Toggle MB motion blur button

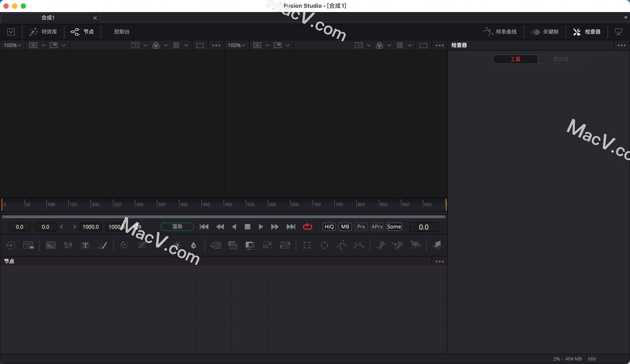(x=345, y=227)
